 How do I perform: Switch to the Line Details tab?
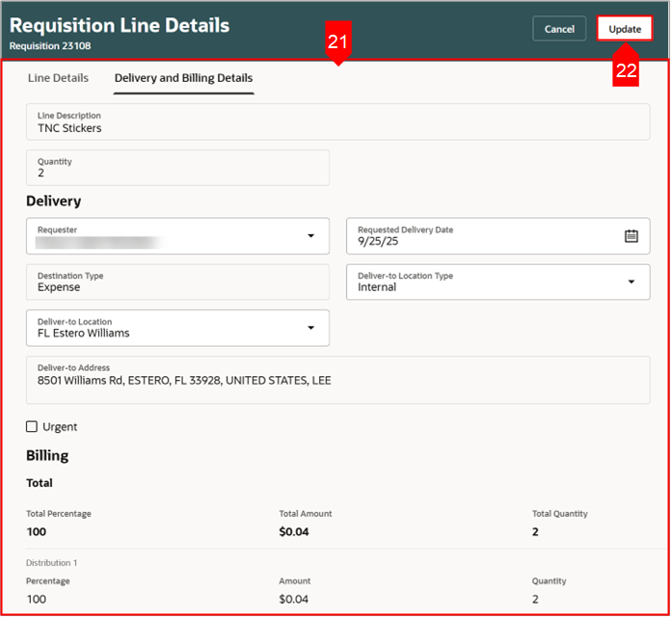pyautogui.click(x=58, y=78)
